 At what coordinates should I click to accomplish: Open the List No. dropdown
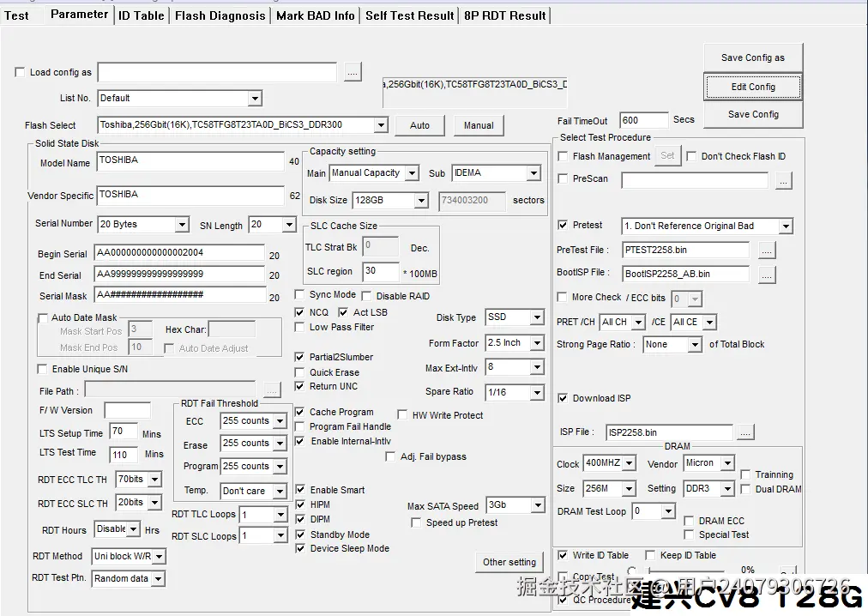tap(254, 99)
